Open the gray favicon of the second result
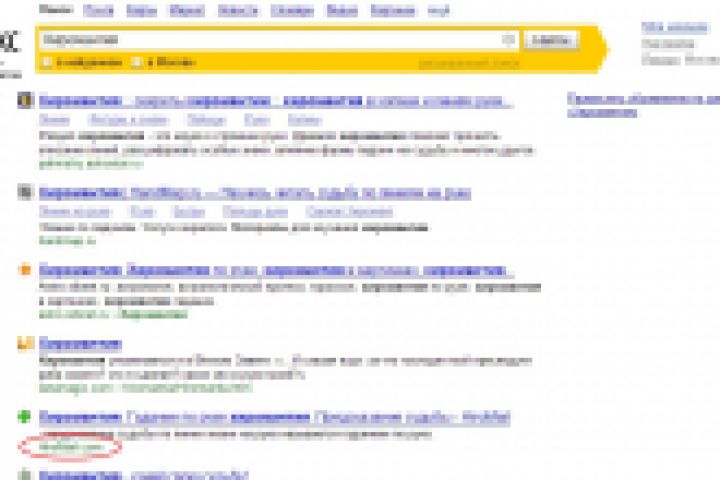 pyautogui.click(x=26, y=192)
